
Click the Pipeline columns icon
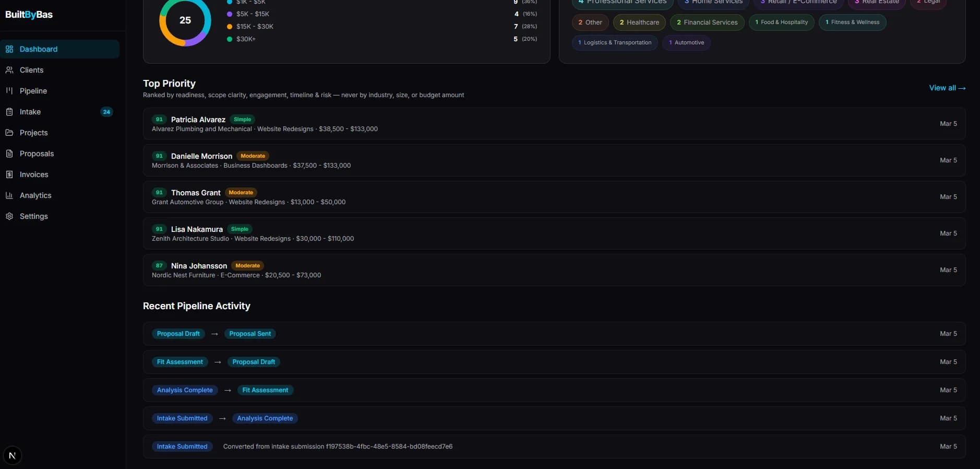(x=9, y=91)
